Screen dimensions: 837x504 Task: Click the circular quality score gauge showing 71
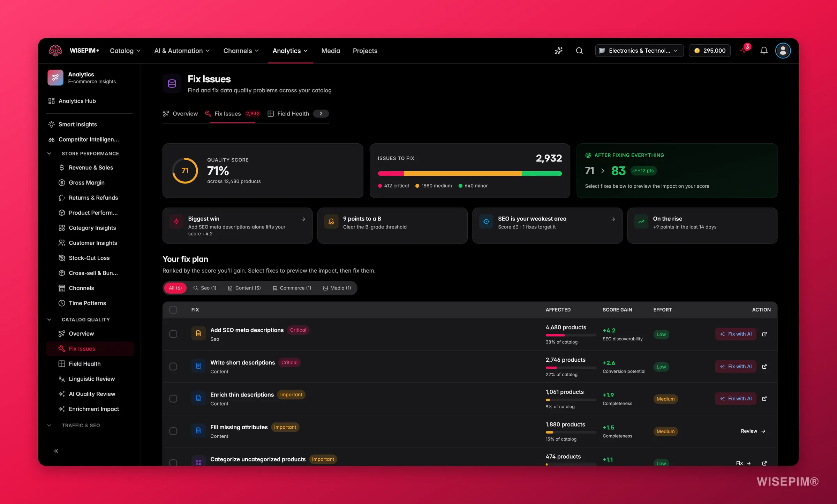click(x=185, y=171)
